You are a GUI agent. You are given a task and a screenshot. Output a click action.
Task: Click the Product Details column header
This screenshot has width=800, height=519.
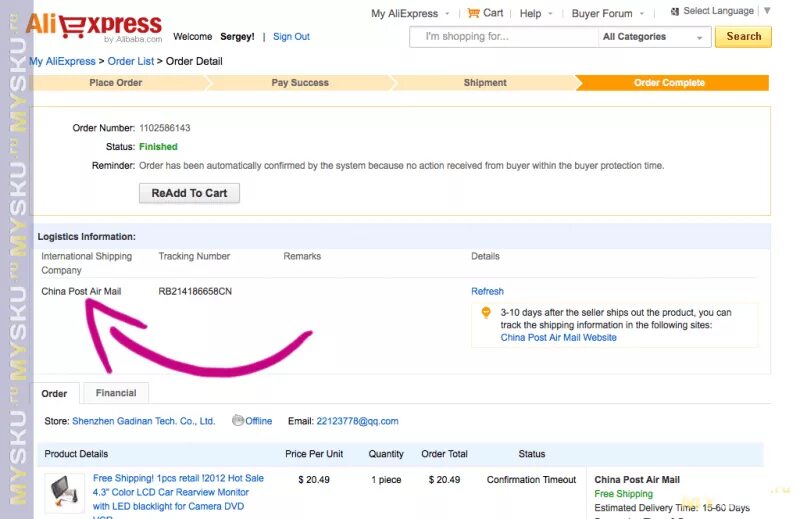76,454
